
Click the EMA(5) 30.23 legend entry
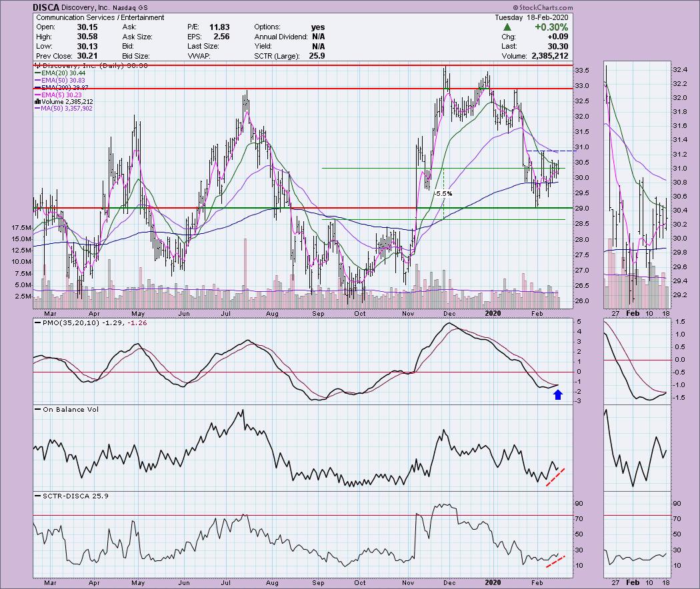[58, 95]
